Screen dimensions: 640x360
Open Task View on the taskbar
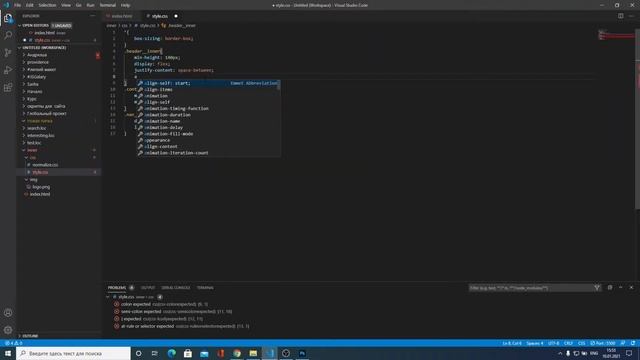click(x=155, y=353)
